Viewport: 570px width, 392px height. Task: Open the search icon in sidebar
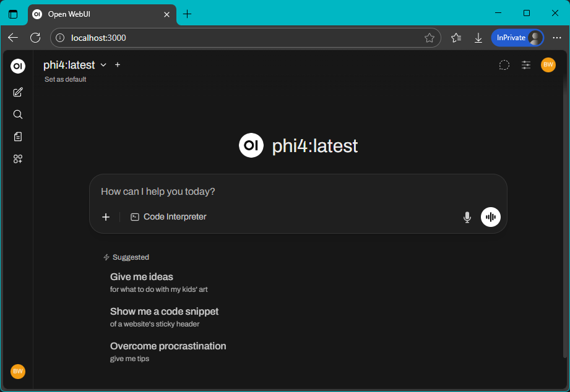(x=18, y=115)
